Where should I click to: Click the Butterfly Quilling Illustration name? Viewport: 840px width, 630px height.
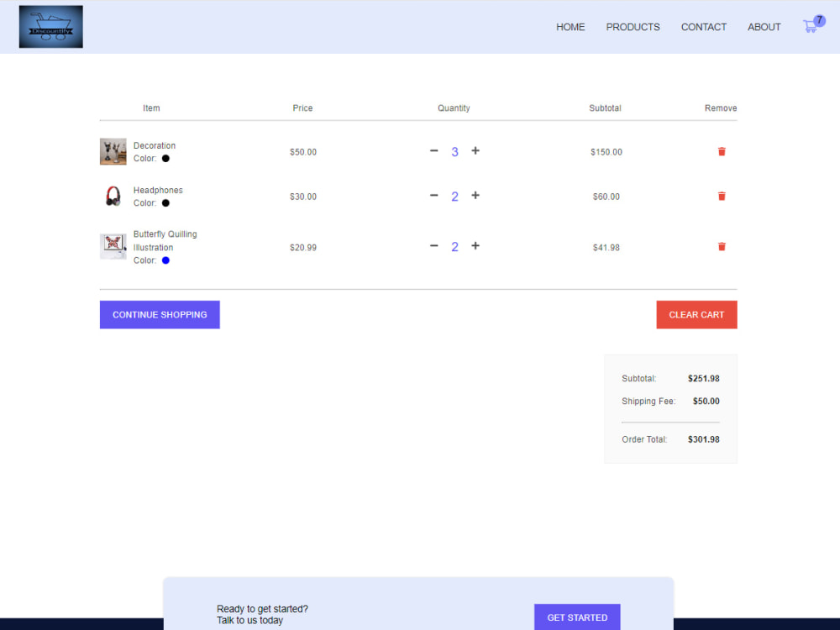(x=165, y=240)
